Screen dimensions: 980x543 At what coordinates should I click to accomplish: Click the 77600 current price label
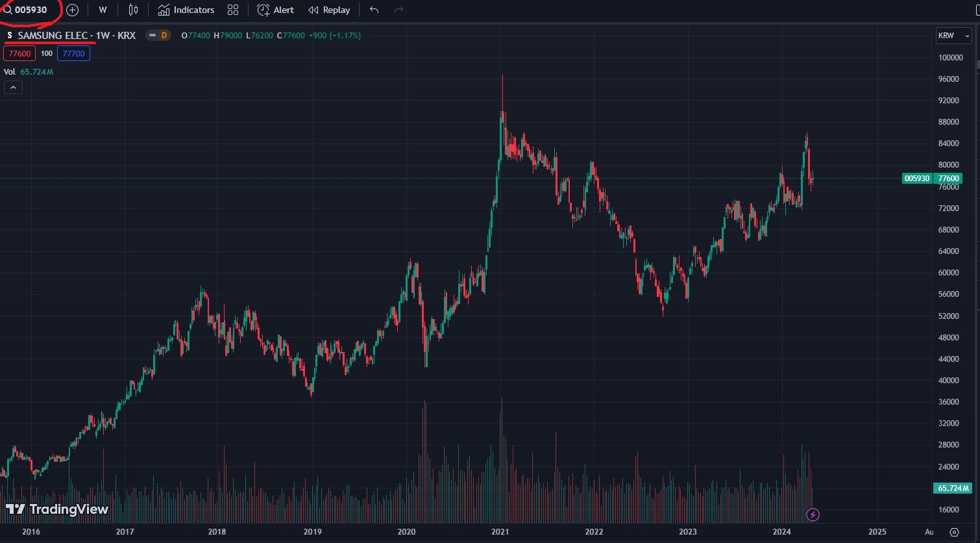tap(948, 179)
